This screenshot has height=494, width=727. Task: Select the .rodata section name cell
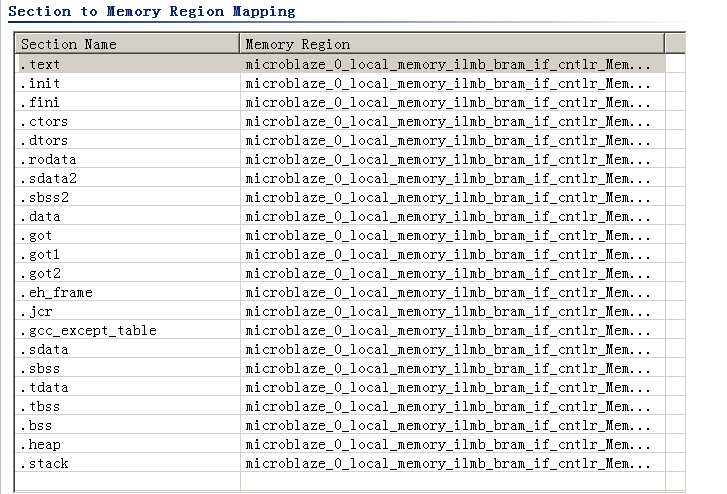(x=128, y=159)
